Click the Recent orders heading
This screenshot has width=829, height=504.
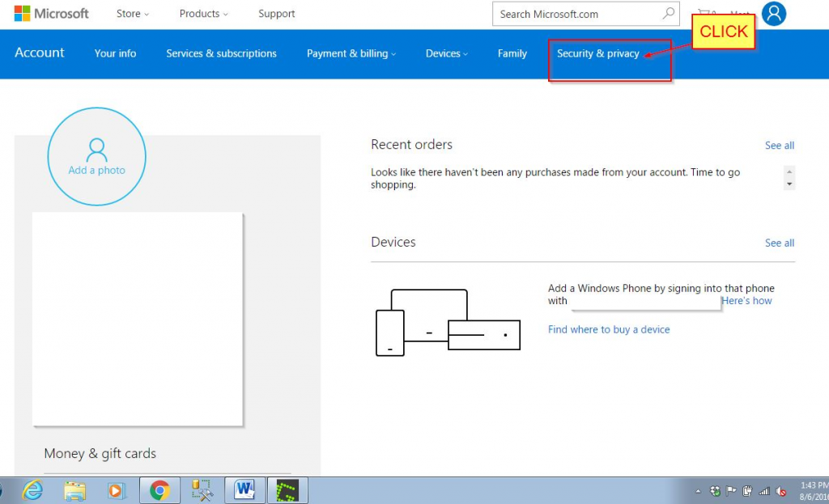[411, 144]
